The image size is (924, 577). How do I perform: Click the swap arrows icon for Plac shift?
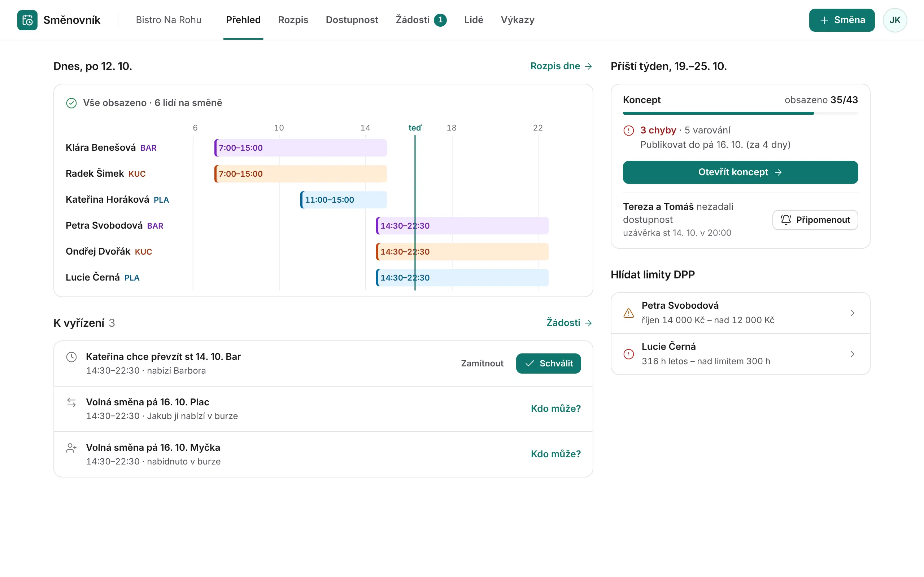[71, 402]
